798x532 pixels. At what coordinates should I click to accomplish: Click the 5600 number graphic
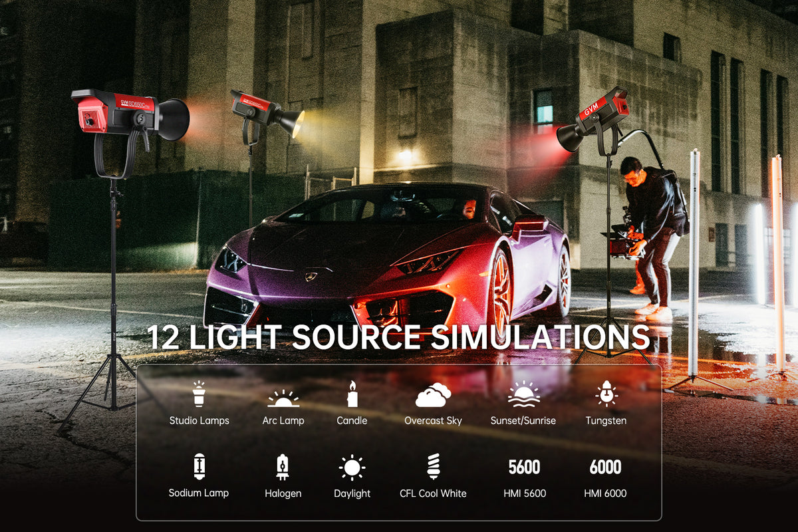[x=524, y=467]
